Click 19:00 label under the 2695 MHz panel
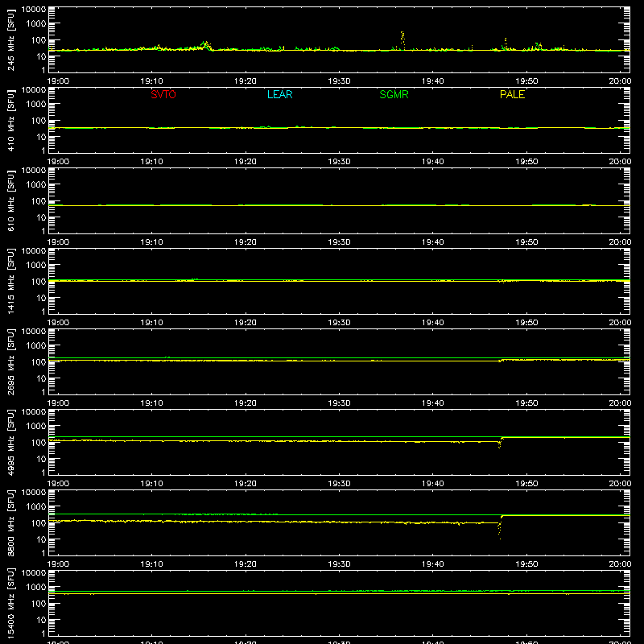 [x=58, y=403]
